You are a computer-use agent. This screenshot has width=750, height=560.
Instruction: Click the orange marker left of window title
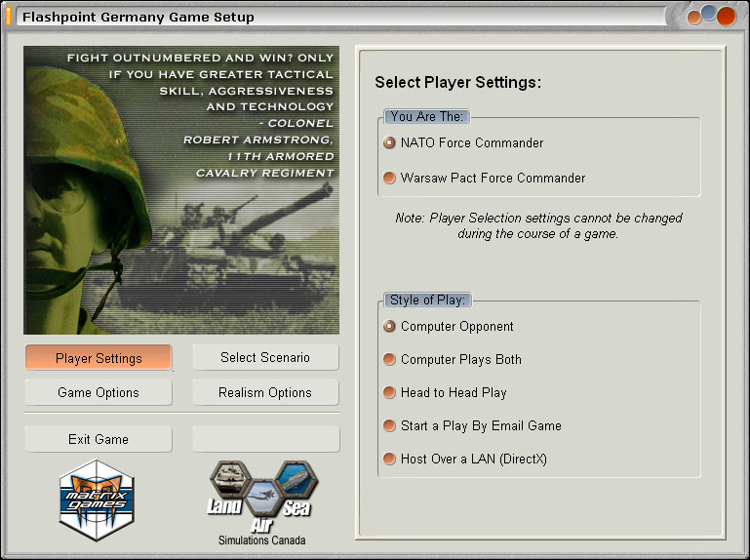[8, 16]
